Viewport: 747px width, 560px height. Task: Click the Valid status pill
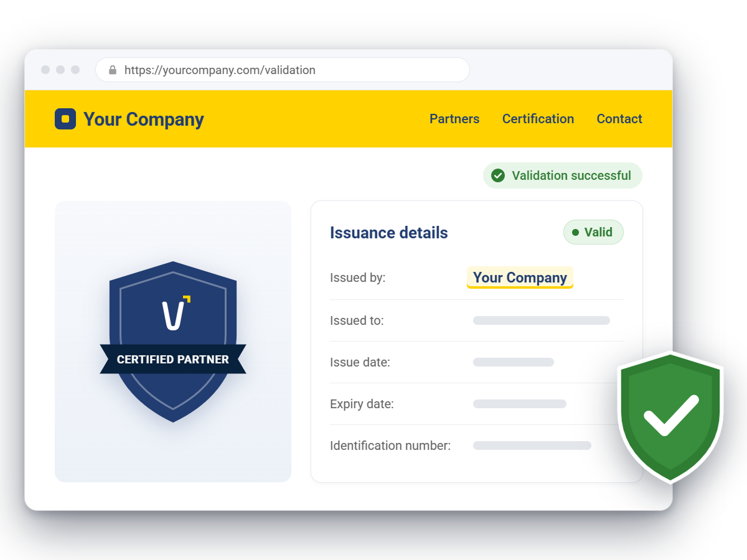point(593,232)
